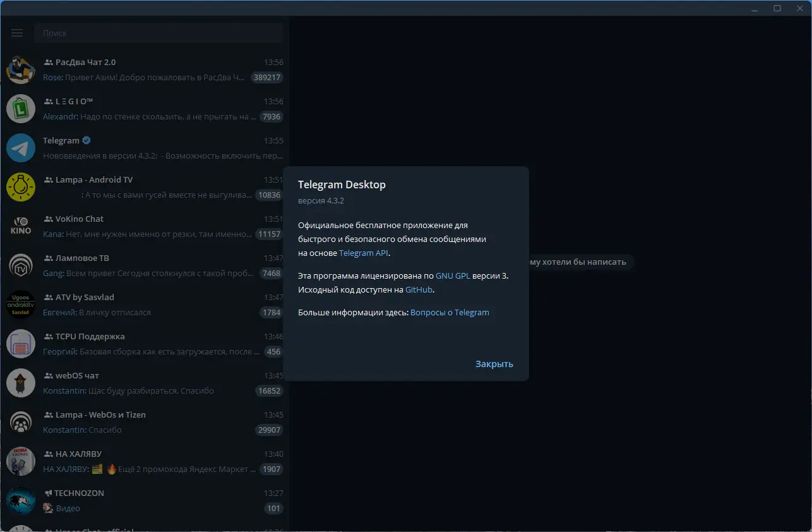This screenshot has width=812, height=532.
Task: Close the About dialog with Закрыть
Action: (494, 364)
